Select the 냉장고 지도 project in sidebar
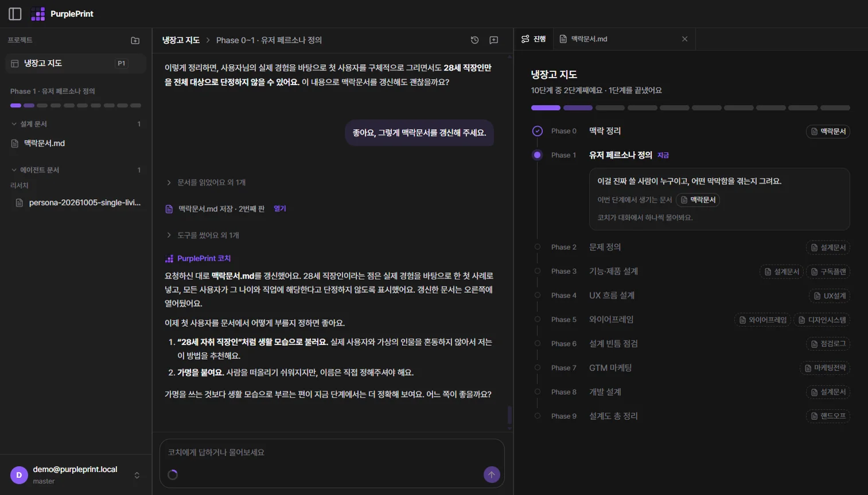Viewport: 868px width, 495px height. coord(76,63)
